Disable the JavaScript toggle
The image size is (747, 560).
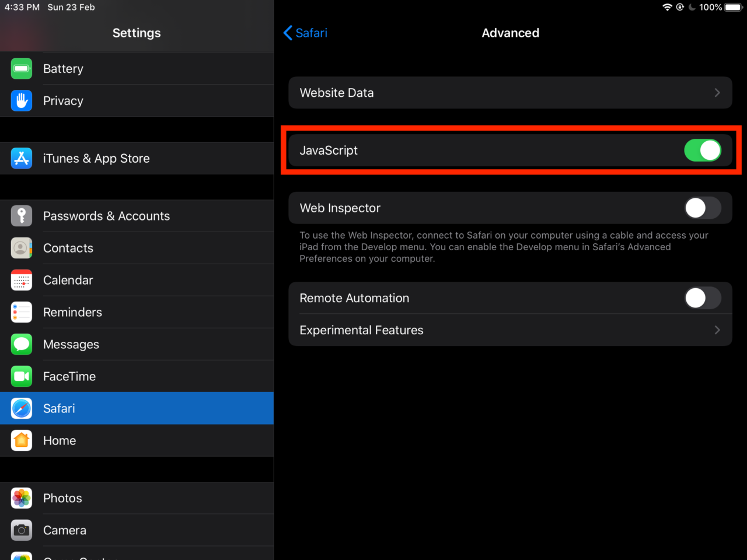(x=702, y=150)
